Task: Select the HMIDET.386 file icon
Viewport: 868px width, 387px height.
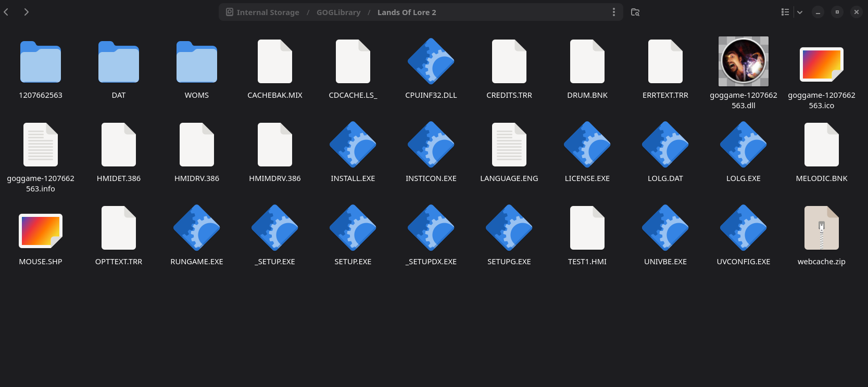Action: pos(119,145)
